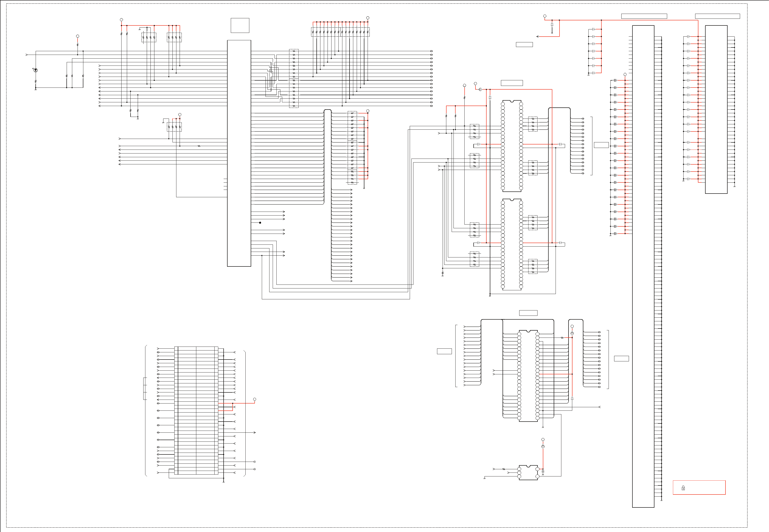Click the padlock icon inside red box
This screenshot has height=532, width=769.
pyautogui.click(x=683, y=488)
